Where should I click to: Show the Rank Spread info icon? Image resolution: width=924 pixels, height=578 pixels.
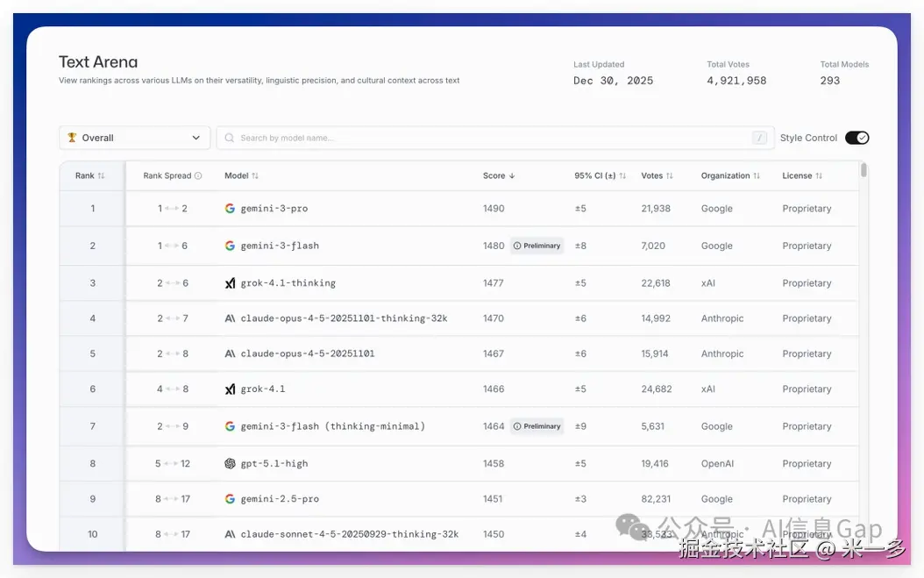(x=198, y=175)
